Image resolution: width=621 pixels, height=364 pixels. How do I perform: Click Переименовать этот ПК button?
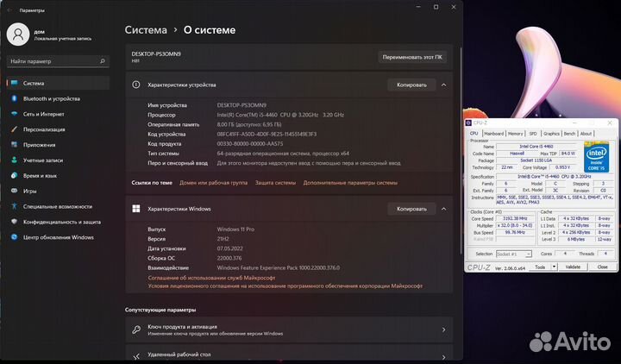click(x=412, y=57)
